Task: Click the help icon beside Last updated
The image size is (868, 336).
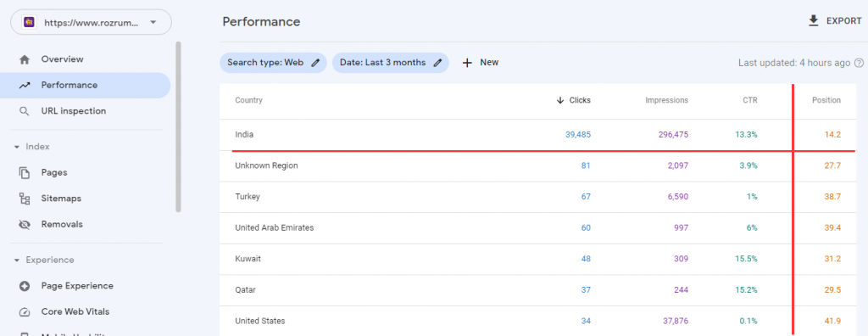Action: pyautogui.click(x=859, y=63)
